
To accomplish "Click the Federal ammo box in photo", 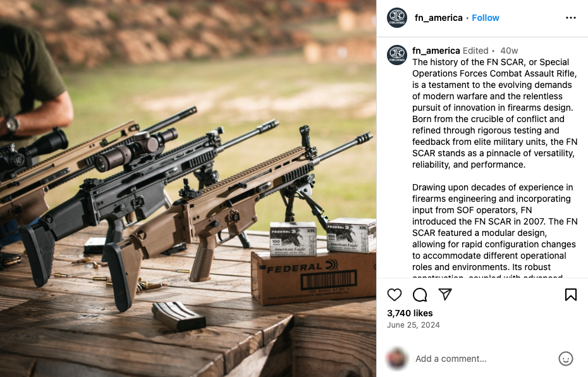I will [x=314, y=277].
